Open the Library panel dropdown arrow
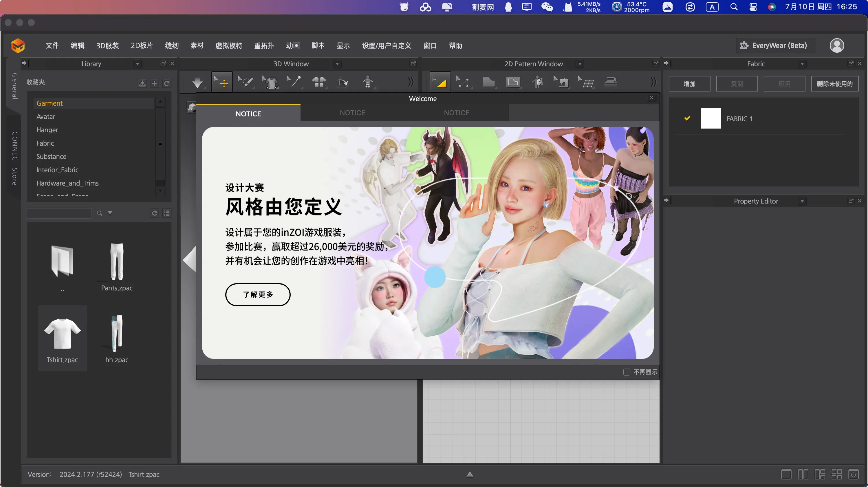Screen dimensions: 868x487 tap(137, 64)
